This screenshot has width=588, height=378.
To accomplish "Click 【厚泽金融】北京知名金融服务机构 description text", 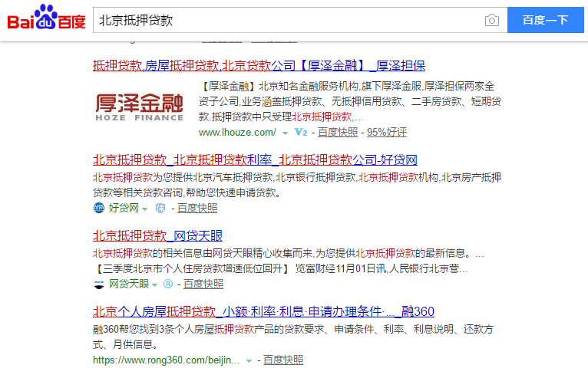I will coord(350,101).
